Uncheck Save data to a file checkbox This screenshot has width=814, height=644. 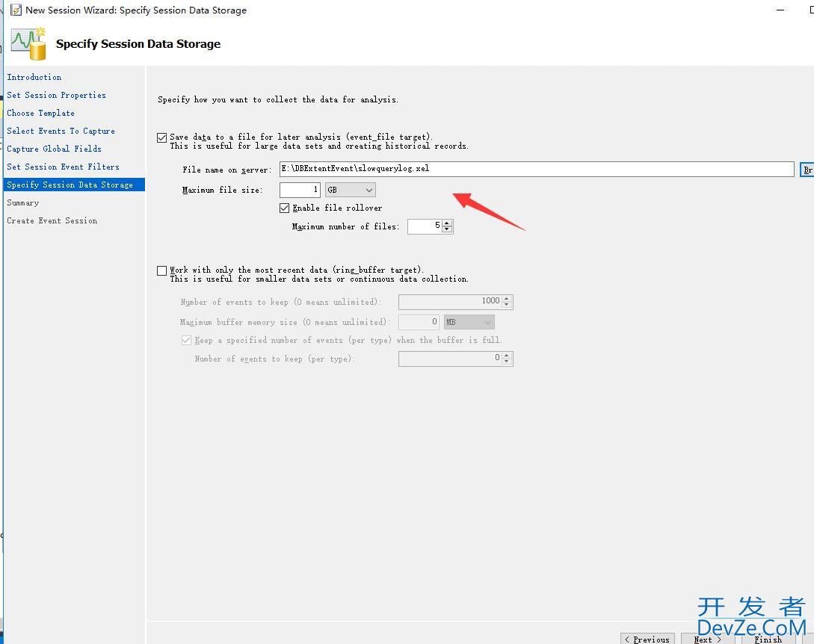pyautogui.click(x=162, y=137)
